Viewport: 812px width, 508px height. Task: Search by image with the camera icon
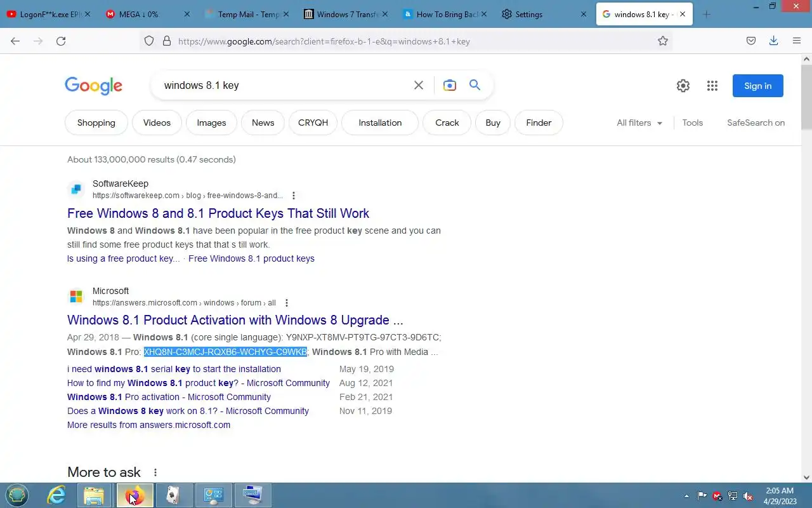pyautogui.click(x=450, y=85)
